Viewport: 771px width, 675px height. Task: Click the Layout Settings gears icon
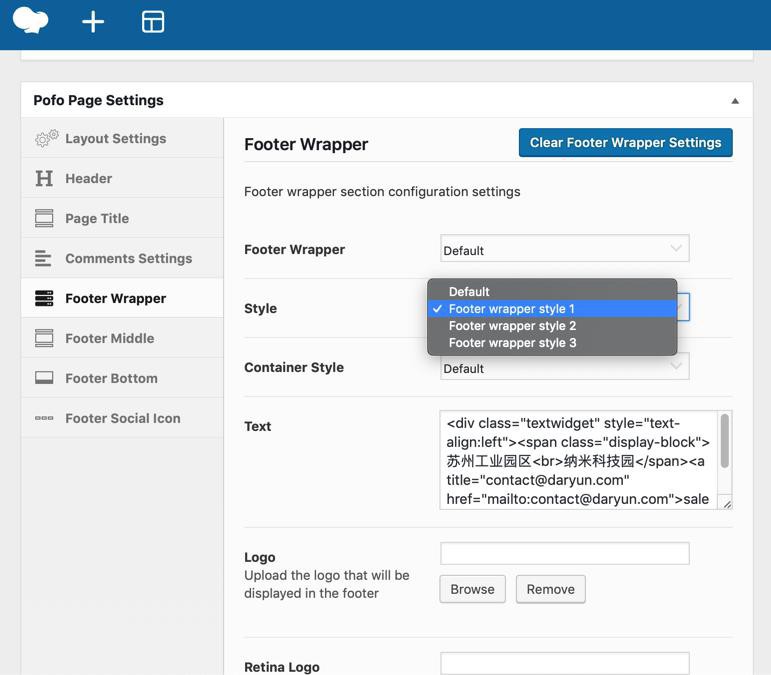pyautogui.click(x=46, y=139)
